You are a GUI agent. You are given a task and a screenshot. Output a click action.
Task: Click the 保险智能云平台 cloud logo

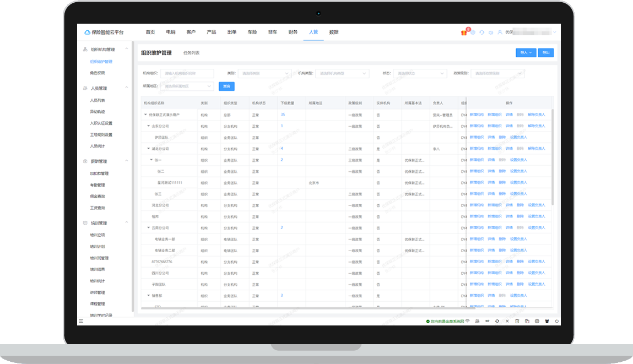(x=87, y=32)
